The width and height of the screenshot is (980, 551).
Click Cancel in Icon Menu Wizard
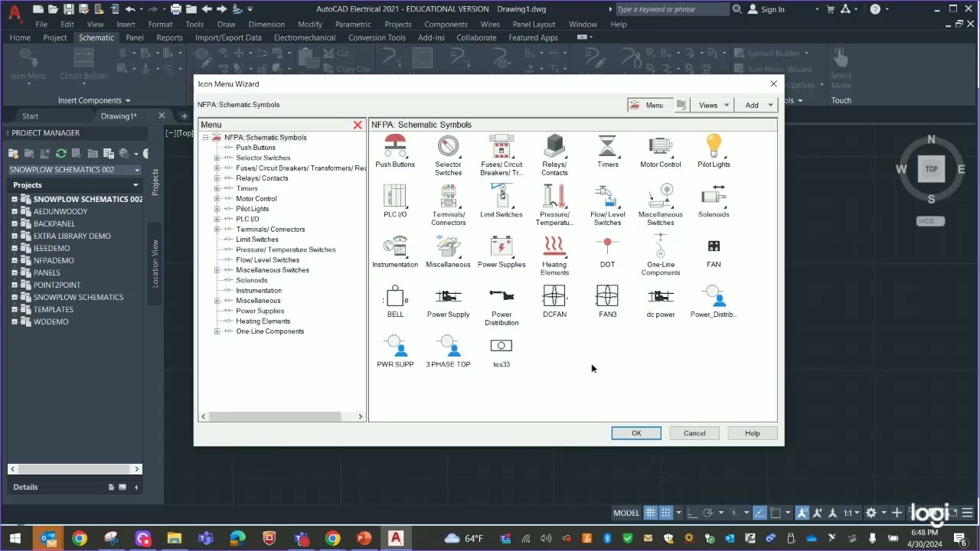coord(694,433)
